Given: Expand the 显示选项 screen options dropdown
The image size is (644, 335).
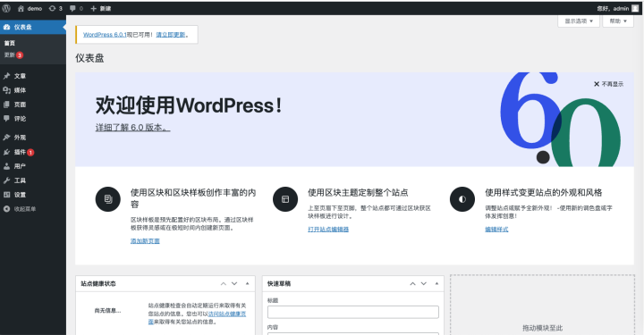Looking at the screenshot, I should click(x=579, y=21).
